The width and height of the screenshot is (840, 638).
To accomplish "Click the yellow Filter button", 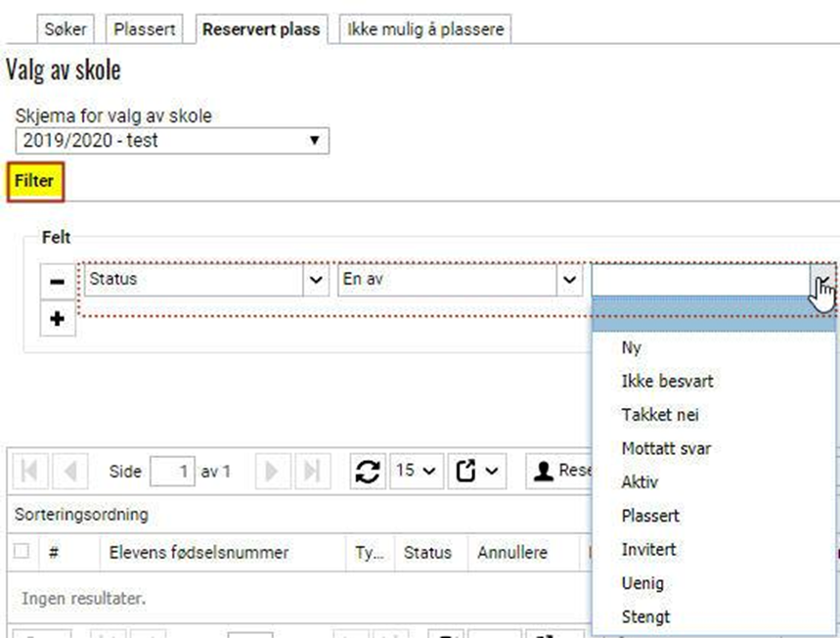I will [35, 182].
